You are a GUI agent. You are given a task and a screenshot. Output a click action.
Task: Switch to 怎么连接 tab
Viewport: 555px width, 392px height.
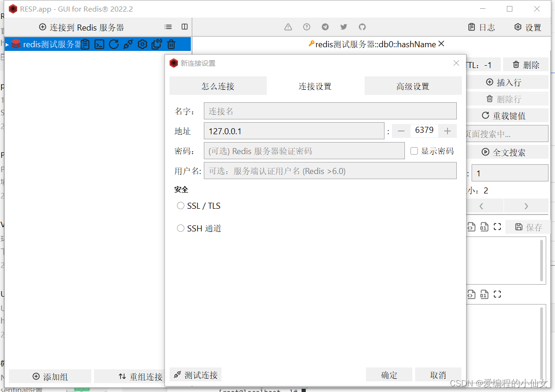218,86
